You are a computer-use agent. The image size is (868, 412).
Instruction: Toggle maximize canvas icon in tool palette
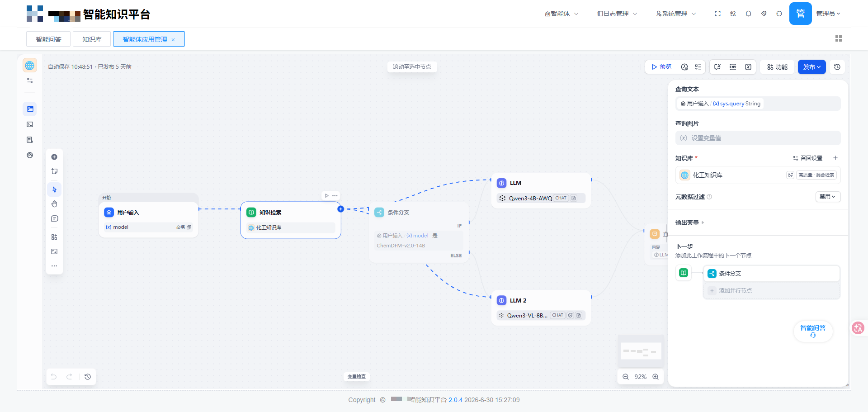pos(54,251)
